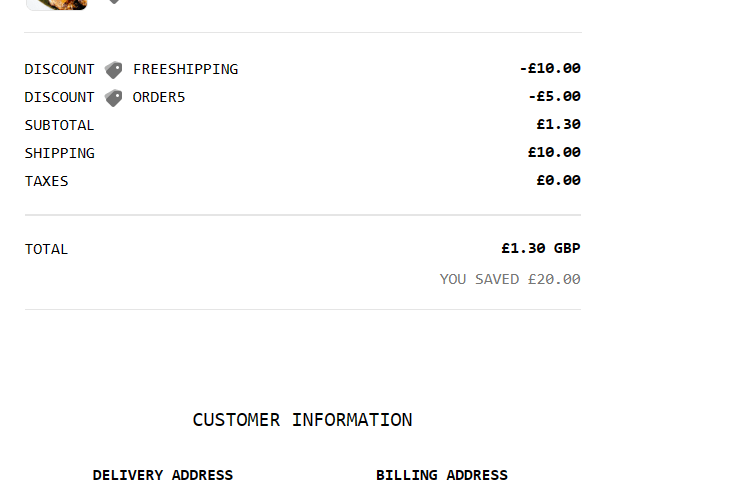
Task: Click the £0.00 taxes amount
Action: pyautogui.click(x=558, y=180)
